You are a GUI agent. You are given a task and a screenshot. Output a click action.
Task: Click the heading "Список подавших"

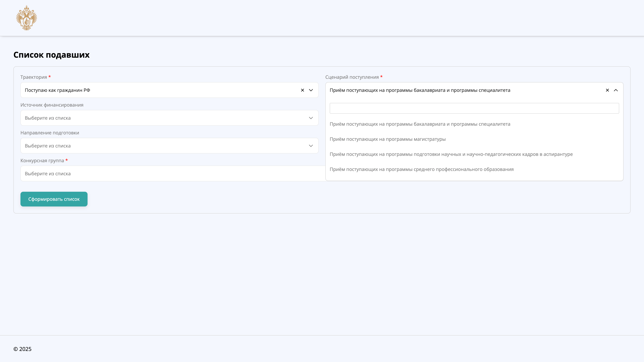tap(51, 55)
